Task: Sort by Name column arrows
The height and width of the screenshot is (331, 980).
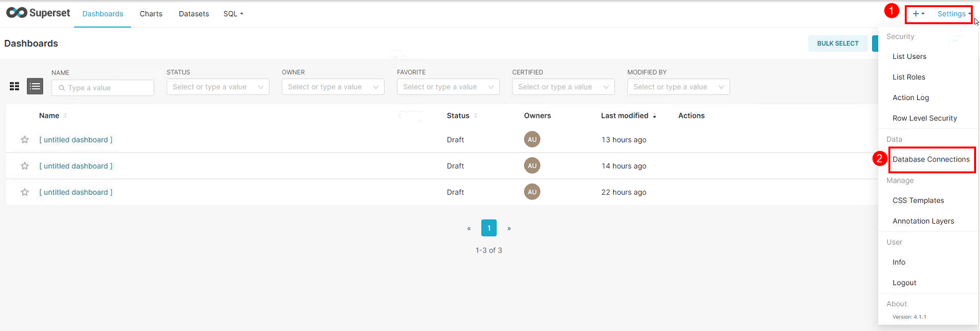Action: (x=65, y=116)
